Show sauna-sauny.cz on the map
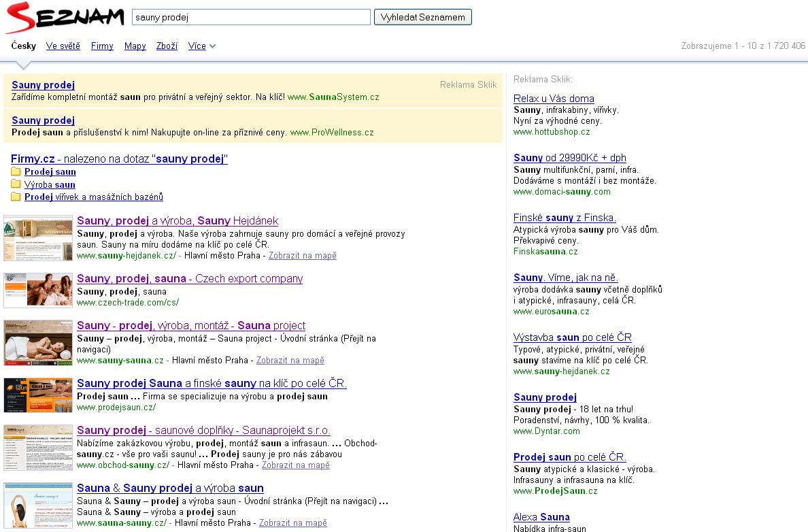The image size is (808, 532). (293, 522)
